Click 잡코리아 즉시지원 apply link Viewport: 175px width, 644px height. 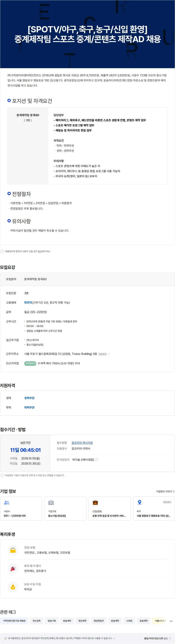(82, 443)
